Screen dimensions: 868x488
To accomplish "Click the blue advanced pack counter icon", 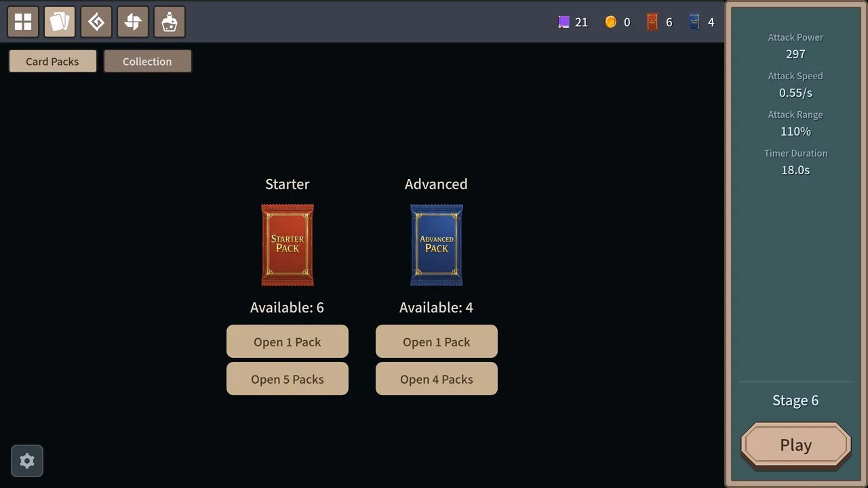I will coord(694,22).
